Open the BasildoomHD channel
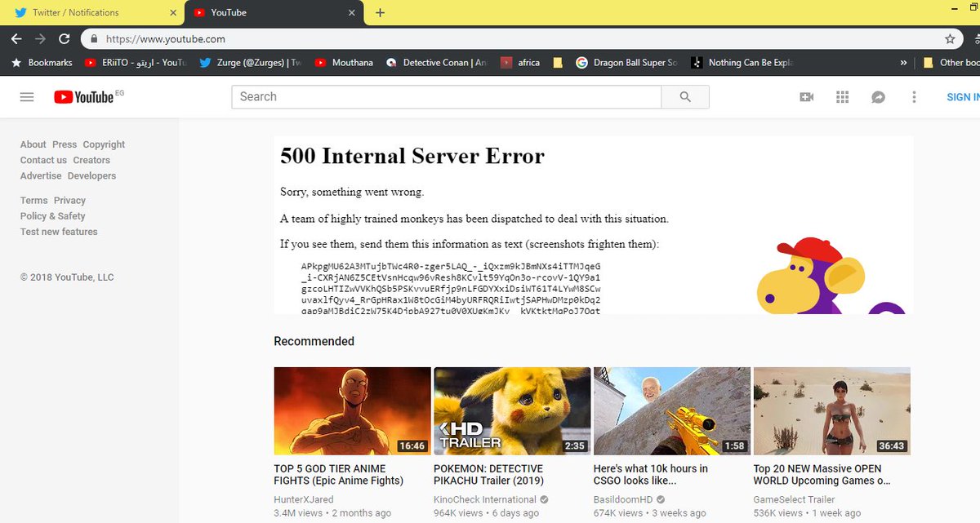The image size is (980, 523). 624,499
